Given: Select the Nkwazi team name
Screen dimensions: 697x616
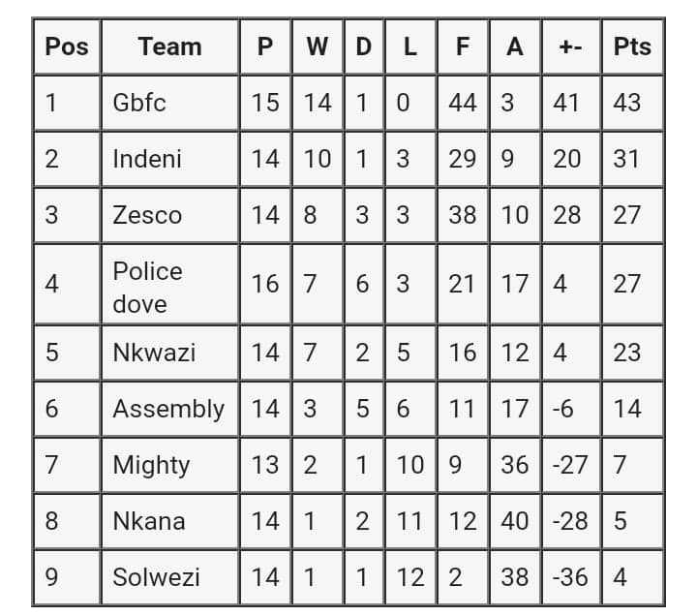Looking at the screenshot, I should [x=154, y=353].
